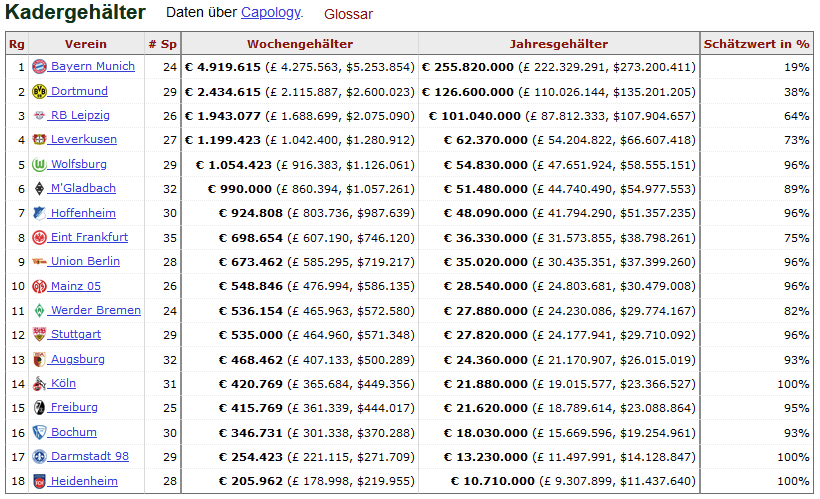
Task: Click the RB Leipzig crest icon
Action: tap(39, 116)
